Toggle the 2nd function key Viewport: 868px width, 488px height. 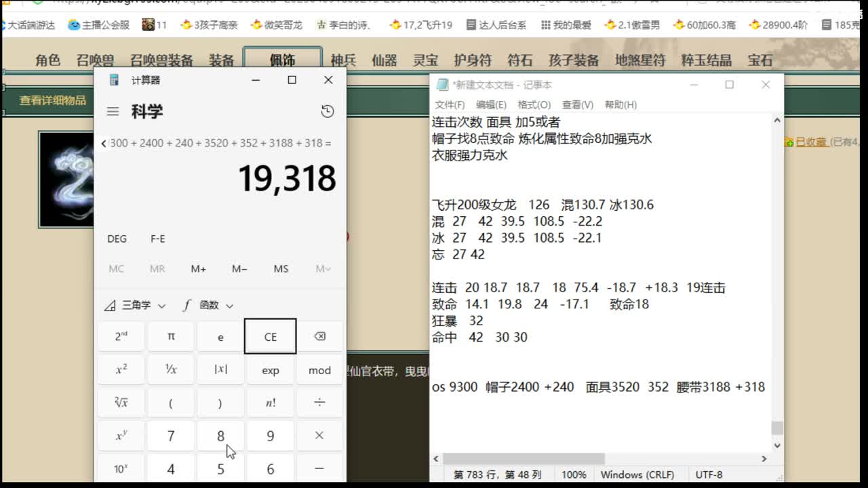(x=121, y=337)
